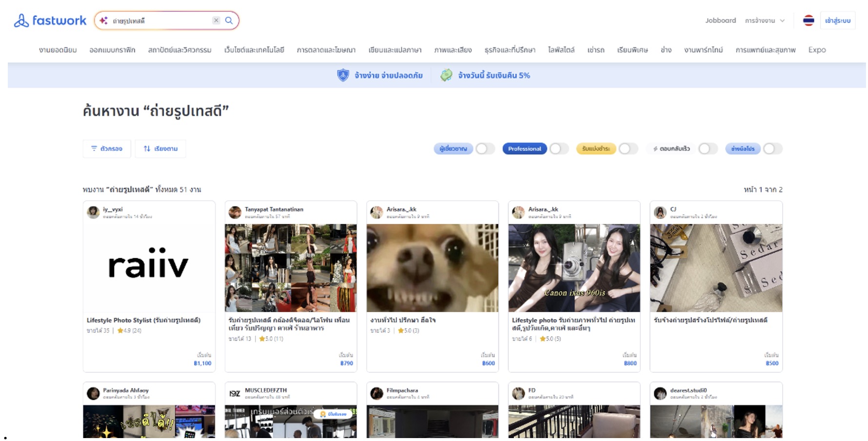The height and width of the screenshot is (441, 868).
Task: Expand the การจ้างงาน dropdown
Action: click(765, 20)
